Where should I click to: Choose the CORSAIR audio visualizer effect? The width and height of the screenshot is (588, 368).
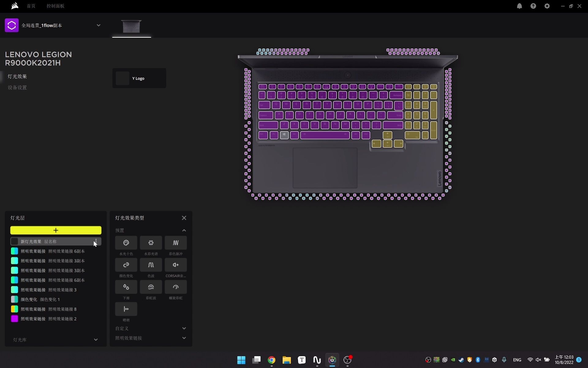tap(175, 265)
